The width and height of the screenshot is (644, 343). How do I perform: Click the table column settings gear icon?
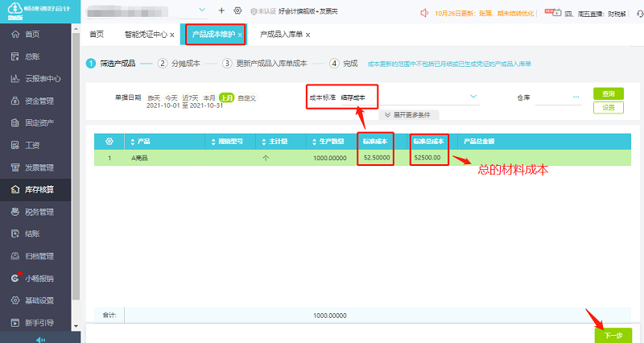click(109, 142)
